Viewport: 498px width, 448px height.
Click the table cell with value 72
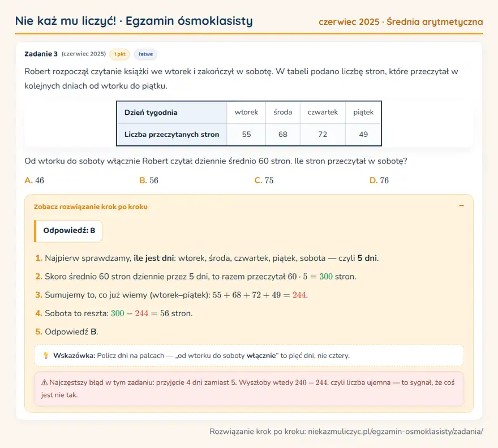(x=323, y=134)
